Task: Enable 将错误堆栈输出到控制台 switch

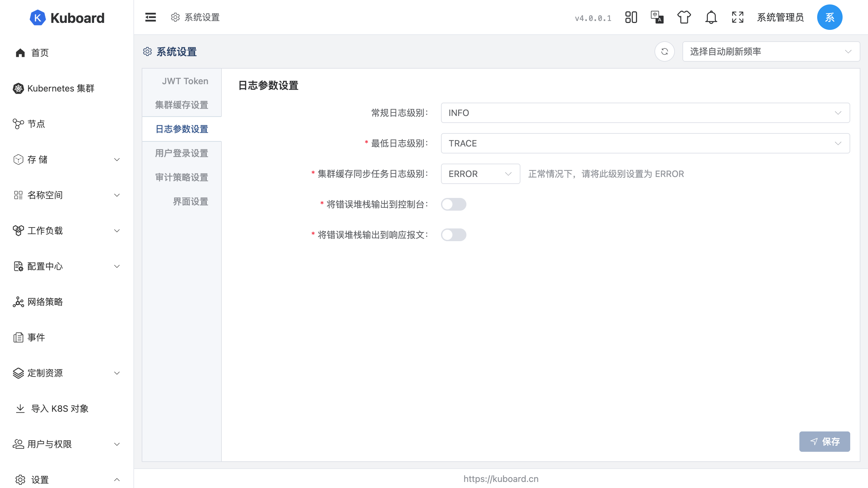Action: (x=454, y=204)
